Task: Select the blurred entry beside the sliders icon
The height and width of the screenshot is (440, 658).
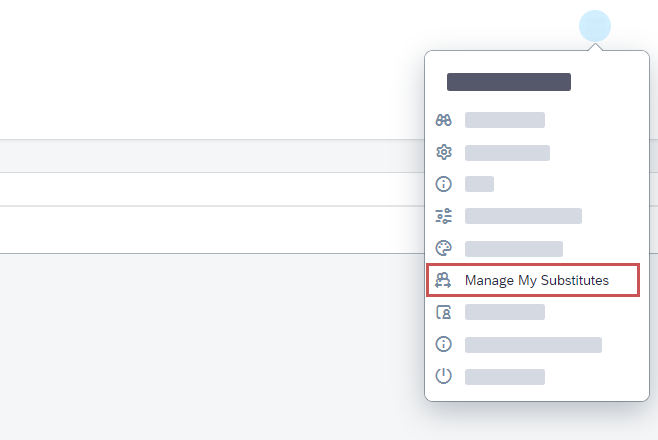Action: [x=523, y=216]
